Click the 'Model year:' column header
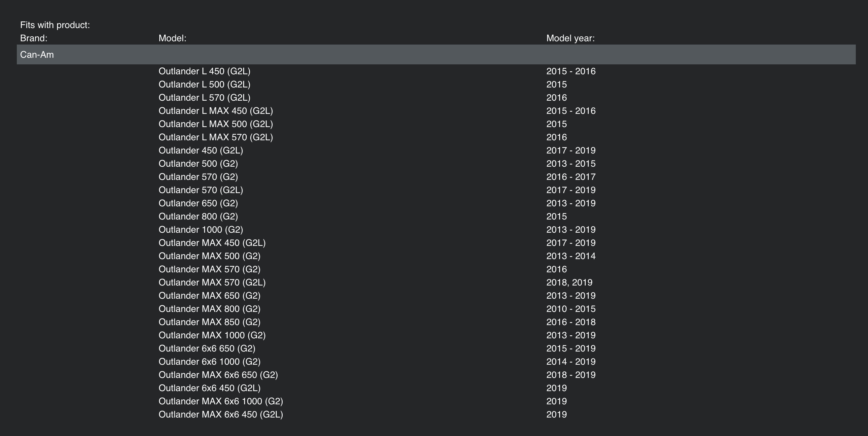This screenshot has height=436, width=868. (571, 38)
